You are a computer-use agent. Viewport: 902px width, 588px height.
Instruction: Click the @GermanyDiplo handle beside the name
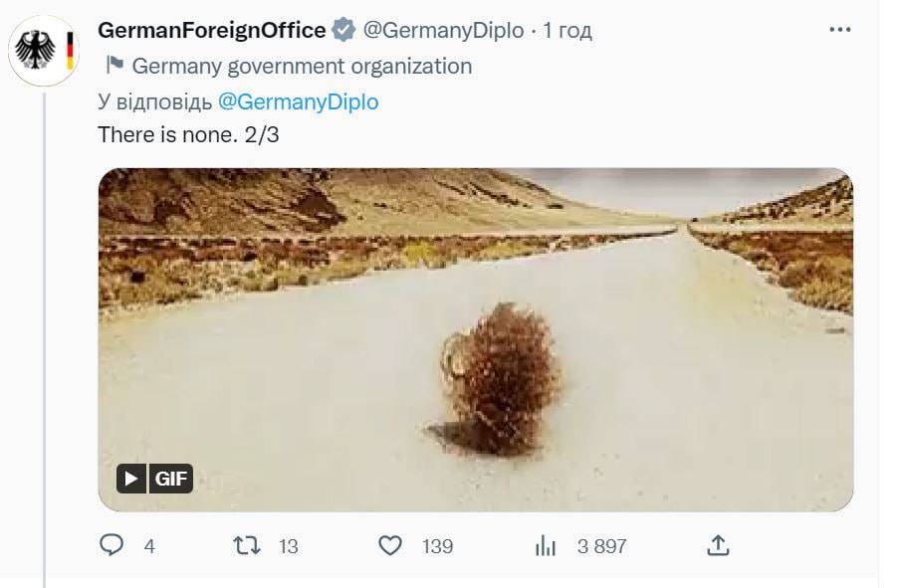point(442,31)
